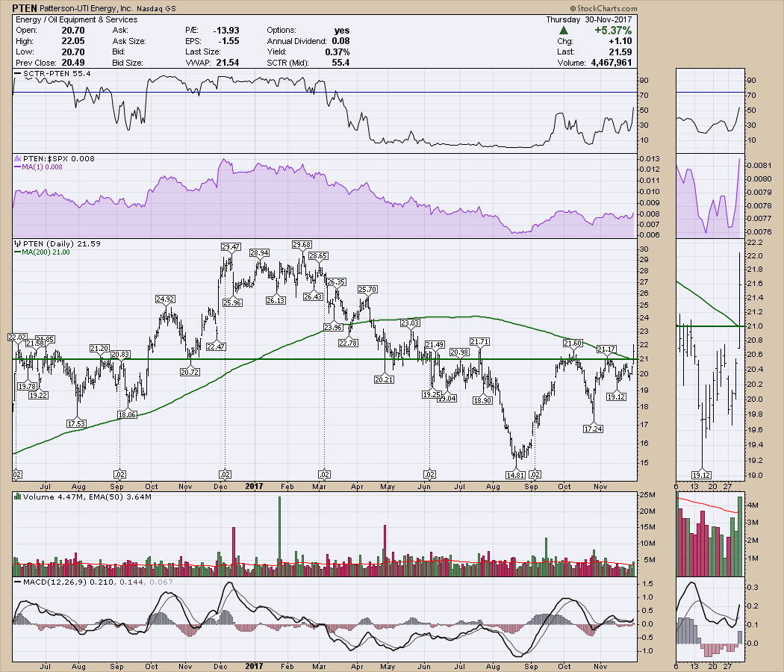Click the EPS -1.55 value
Viewport: 784px width, 672px height.
pyautogui.click(x=229, y=41)
